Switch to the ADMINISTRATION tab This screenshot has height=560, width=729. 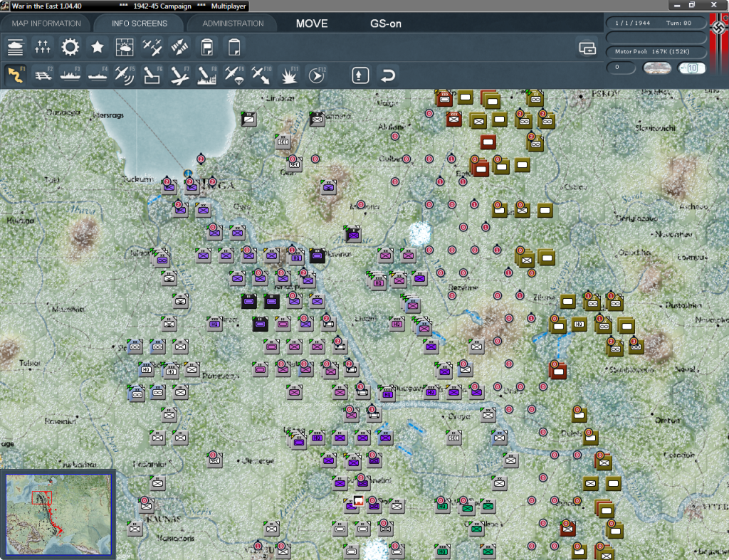[233, 23]
